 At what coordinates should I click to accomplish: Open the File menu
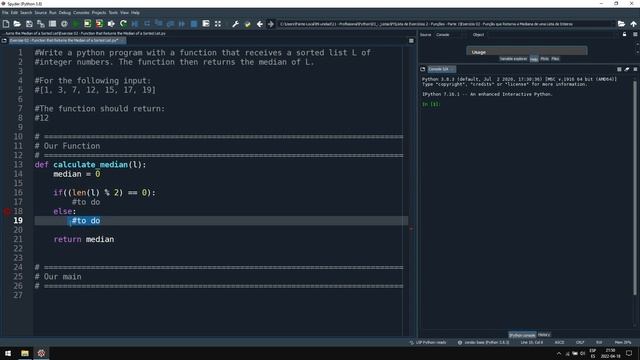[x=5, y=13]
